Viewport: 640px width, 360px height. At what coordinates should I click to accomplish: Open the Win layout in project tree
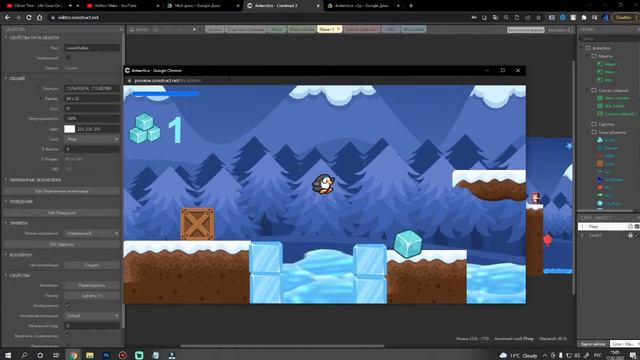608,80
